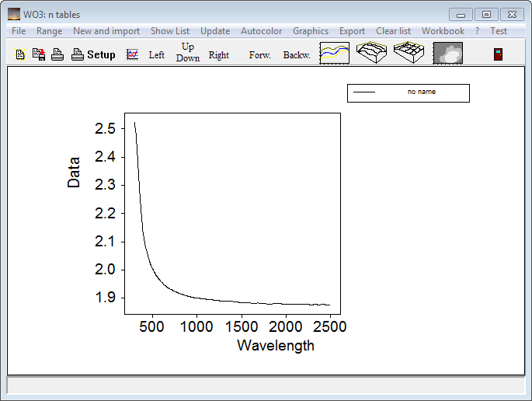Open the Range menu

49,31
